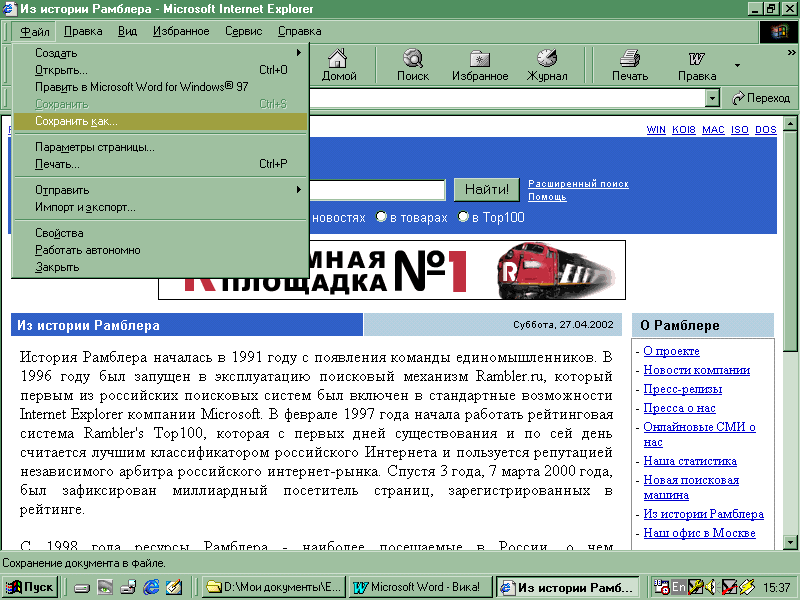The height and width of the screenshot is (600, 800).
Task: Open the Избранное menu in menu bar
Action: point(181,32)
